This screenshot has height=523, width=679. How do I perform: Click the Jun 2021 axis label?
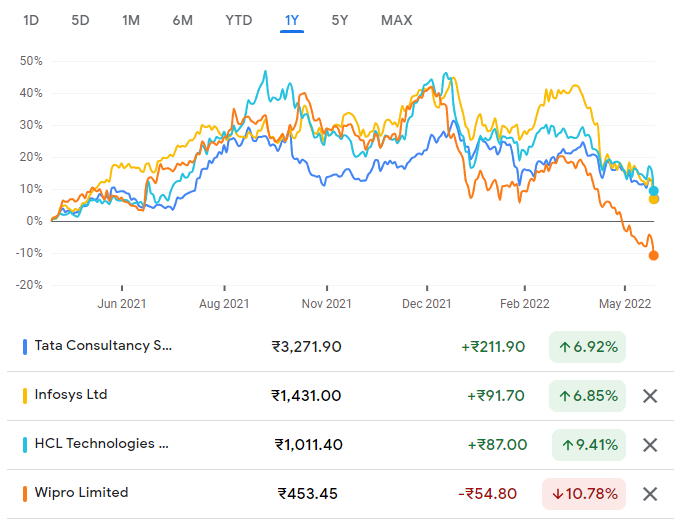tap(122, 304)
